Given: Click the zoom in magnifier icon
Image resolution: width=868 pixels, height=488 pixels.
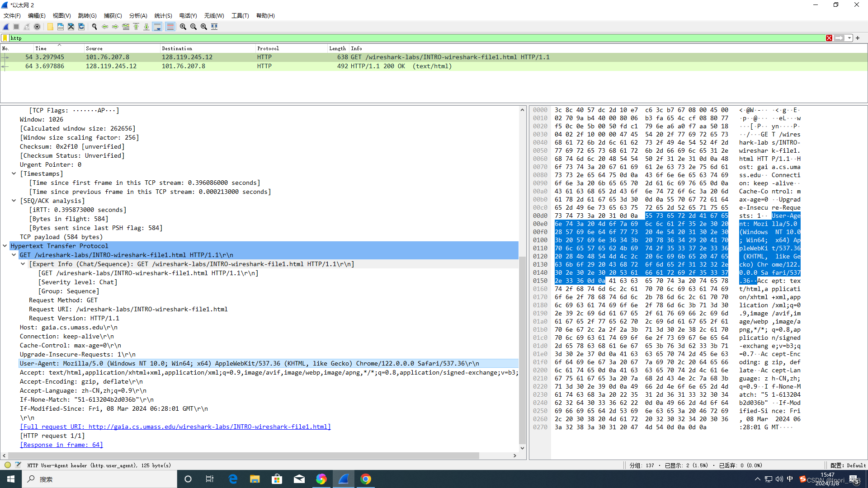Looking at the screenshot, I should pos(183,27).
